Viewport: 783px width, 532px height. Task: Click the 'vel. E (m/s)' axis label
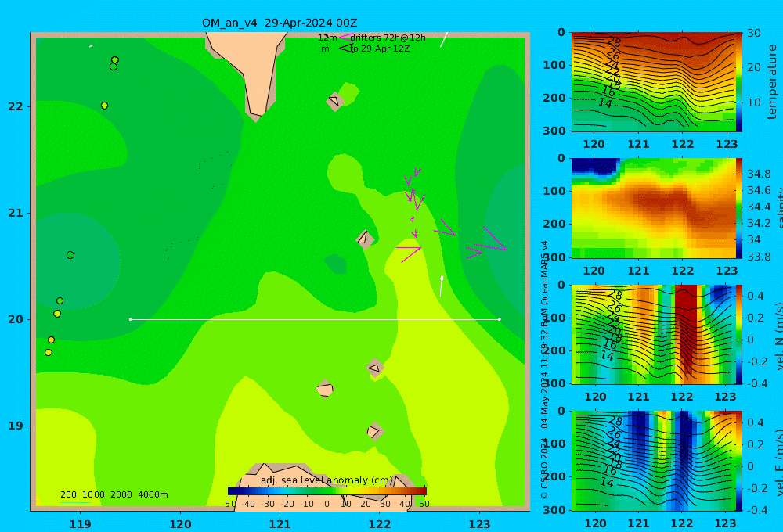tap(780, 462)
